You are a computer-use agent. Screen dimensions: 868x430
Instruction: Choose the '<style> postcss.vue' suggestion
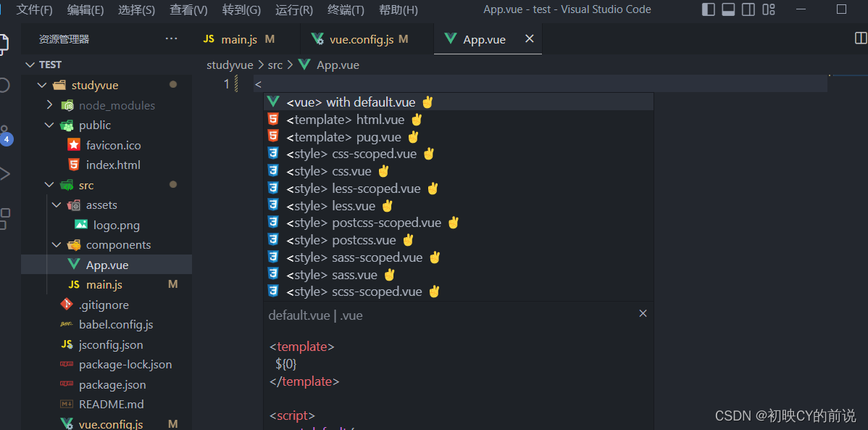click(x=459, y=240)
